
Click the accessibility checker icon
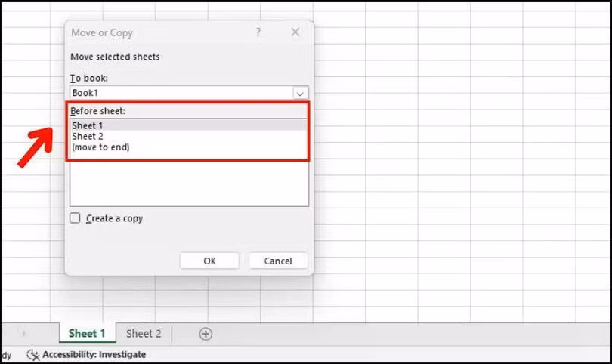[x=33, y=355]
